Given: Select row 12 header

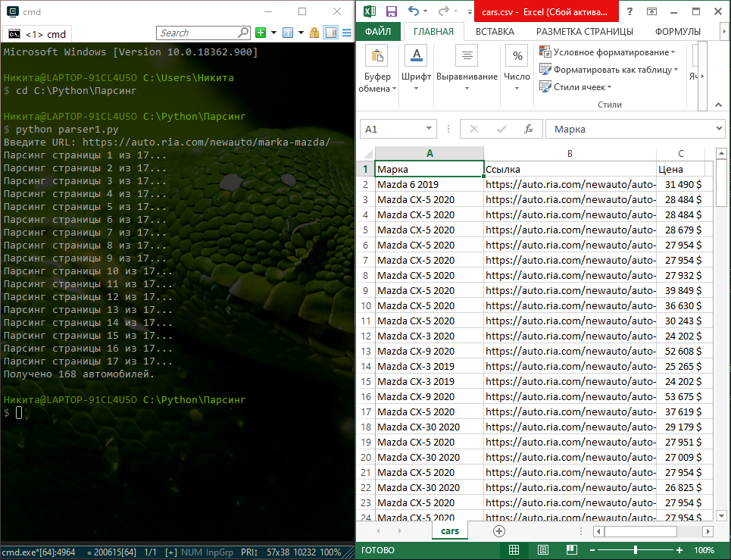Looking at the screenshot, I should click(x=366, y=336).
